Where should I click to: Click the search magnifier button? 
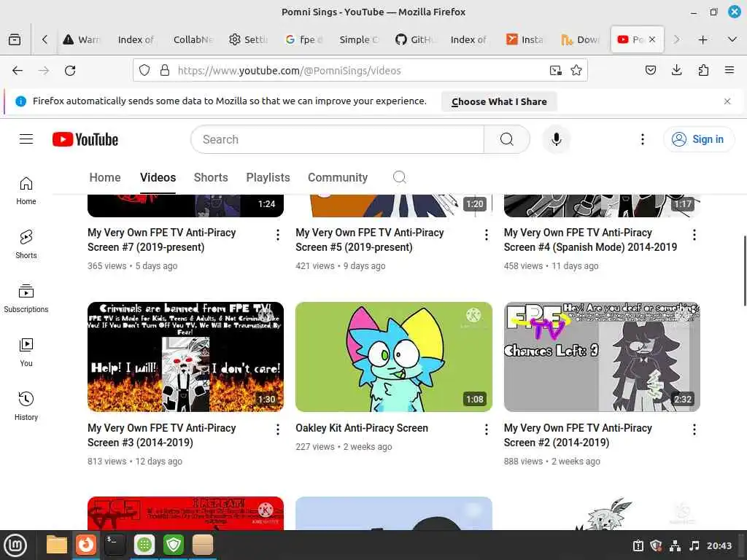(x=506, y=139)
